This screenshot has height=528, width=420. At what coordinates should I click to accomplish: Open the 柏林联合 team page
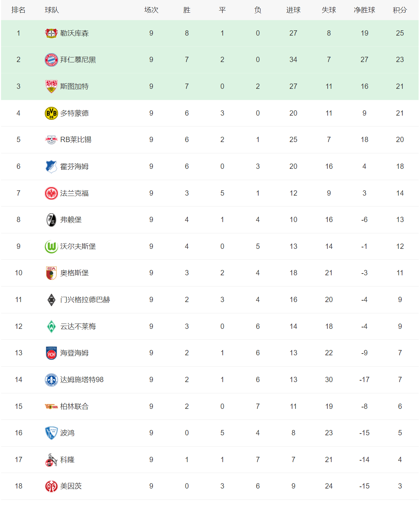click(x=74, y=406)
